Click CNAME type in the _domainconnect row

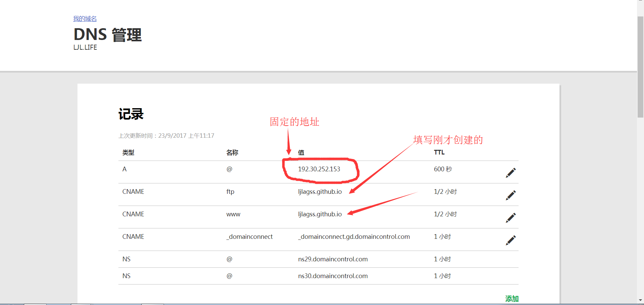point(133,236)
